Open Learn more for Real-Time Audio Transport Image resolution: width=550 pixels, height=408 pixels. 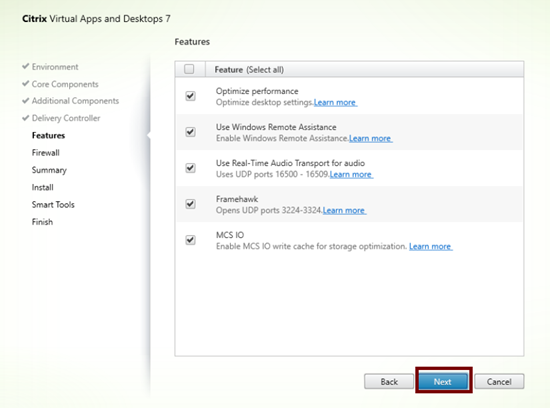[x=351, y=174]
